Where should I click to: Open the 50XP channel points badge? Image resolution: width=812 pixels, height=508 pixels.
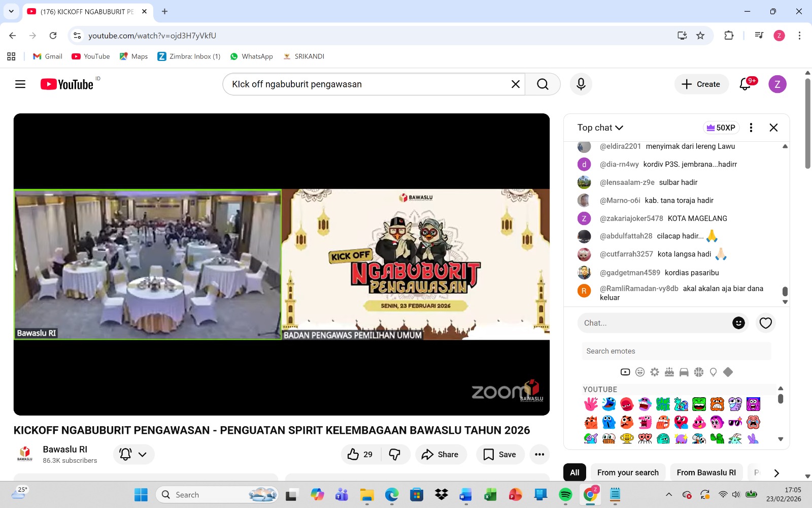721,128
